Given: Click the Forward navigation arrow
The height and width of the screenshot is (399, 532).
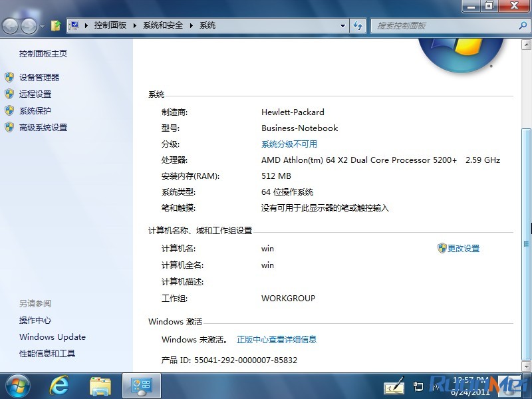Looking at the screenshot, I should [x=29, y=25].
